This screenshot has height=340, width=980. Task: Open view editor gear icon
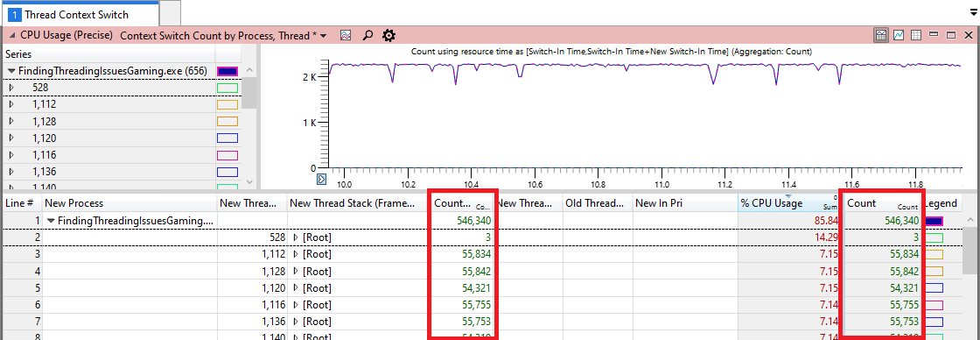pyautogui.click(x=388, y=36)
